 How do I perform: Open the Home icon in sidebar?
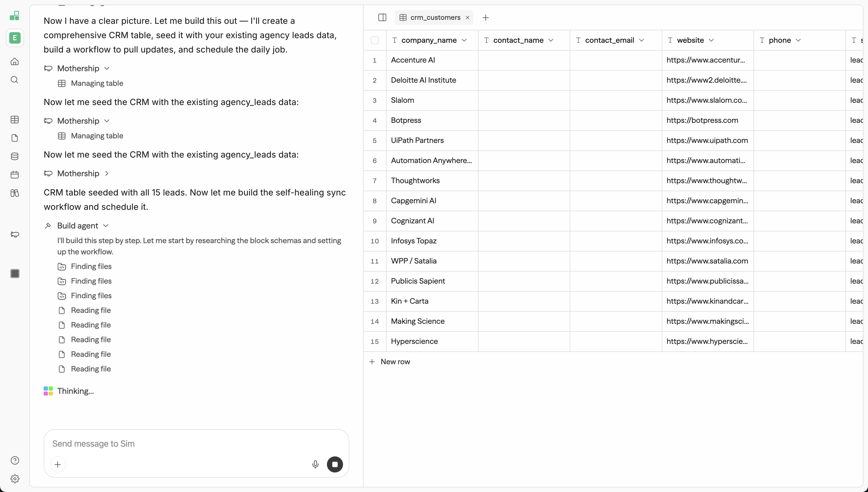pyautogui.click(x=15, y=61)
